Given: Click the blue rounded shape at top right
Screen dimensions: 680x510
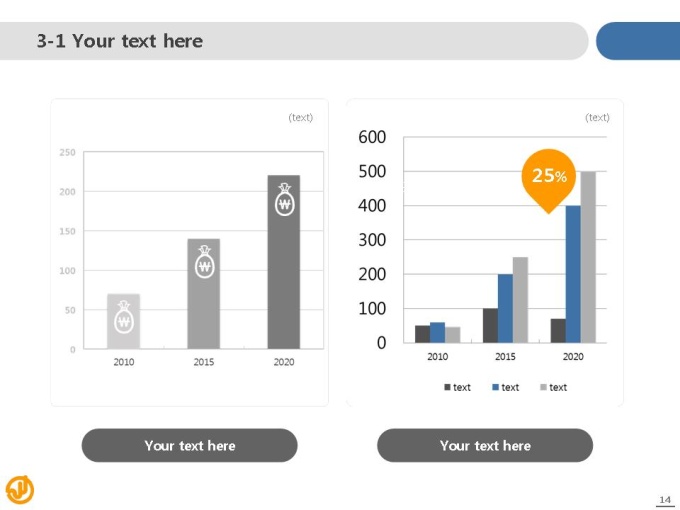Looking at the screenshot, I should coord(638,41).
